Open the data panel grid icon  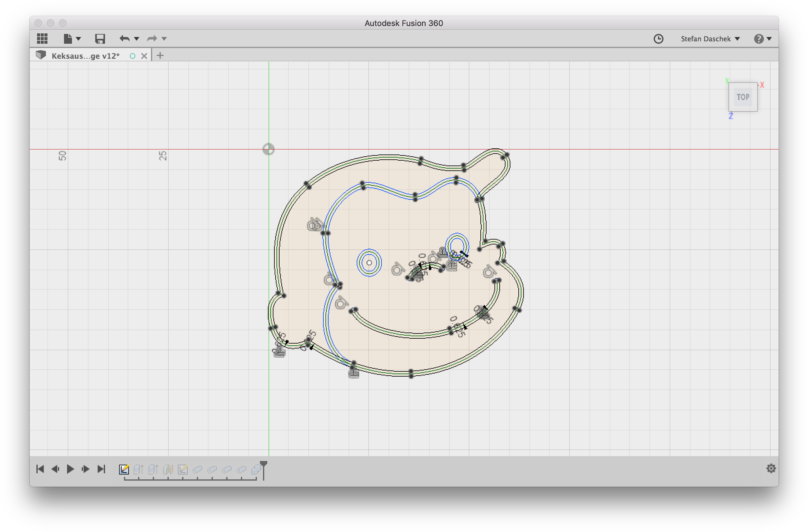(42, 39)
